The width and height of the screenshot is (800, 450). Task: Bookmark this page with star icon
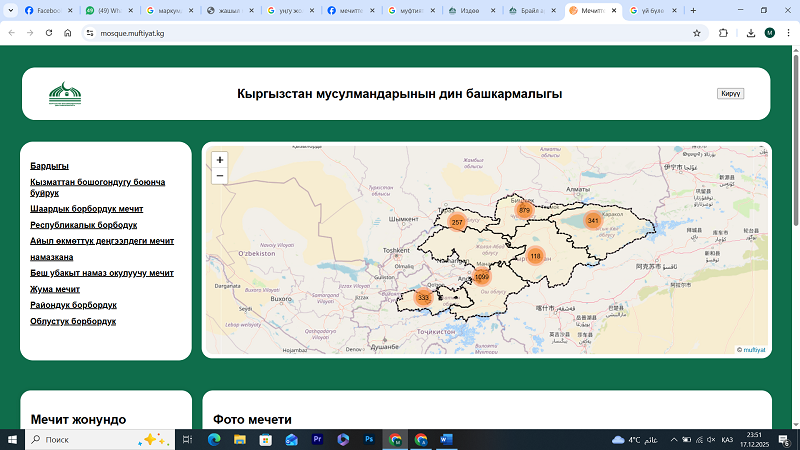696,32
